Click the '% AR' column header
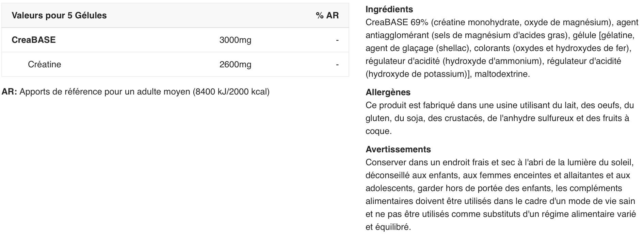The image size is (644, 238). point(327,16)
